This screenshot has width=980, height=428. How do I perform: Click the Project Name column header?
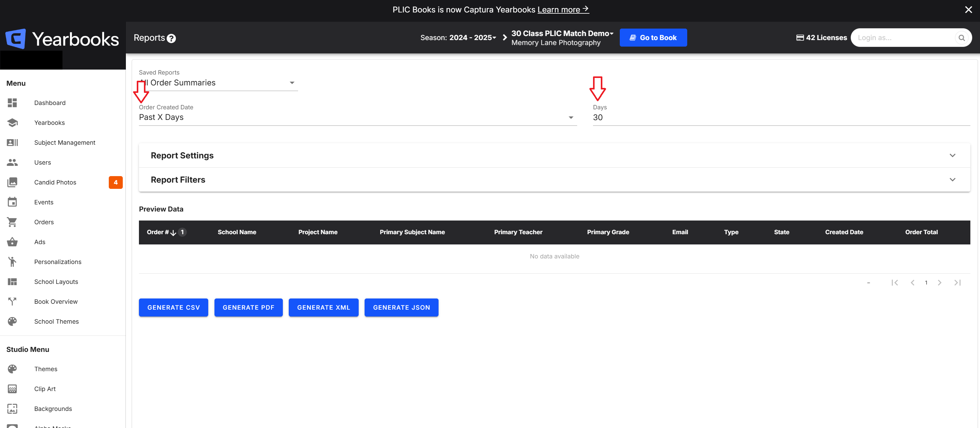coord(318,232)
